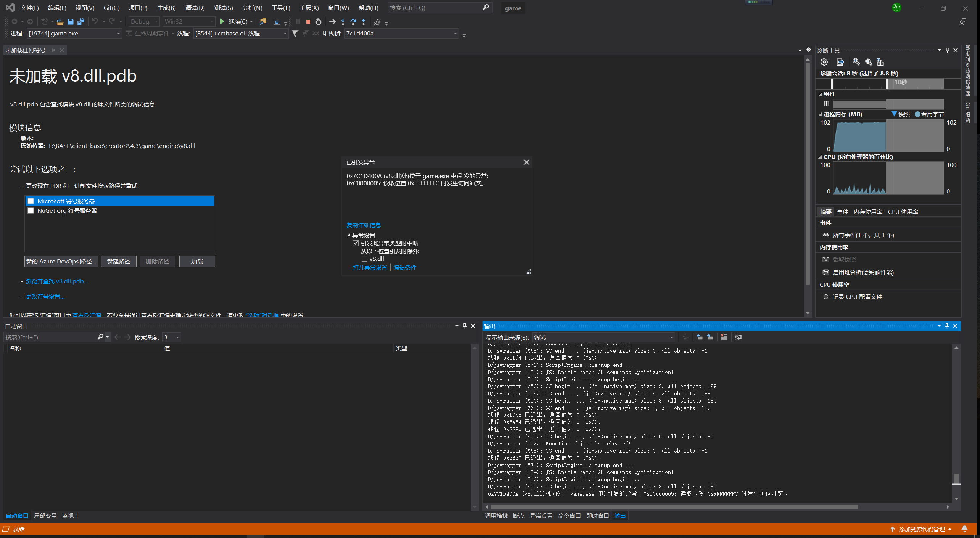
Task: Click the Load (加载) button
Action: 197,261
